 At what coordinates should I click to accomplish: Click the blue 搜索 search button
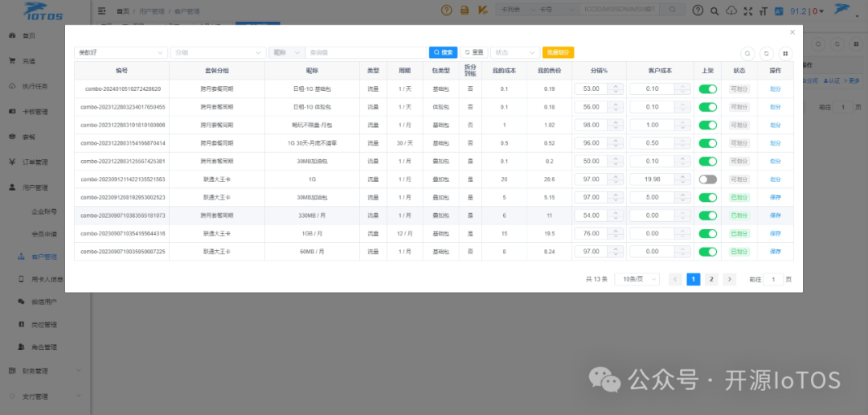click(443, 52)
